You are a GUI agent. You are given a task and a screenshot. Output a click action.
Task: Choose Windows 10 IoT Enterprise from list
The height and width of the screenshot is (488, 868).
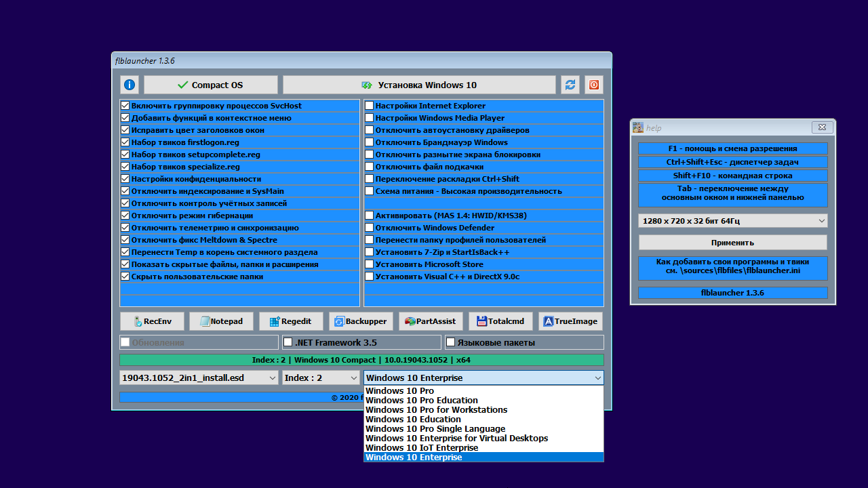(x=421, y=448)
